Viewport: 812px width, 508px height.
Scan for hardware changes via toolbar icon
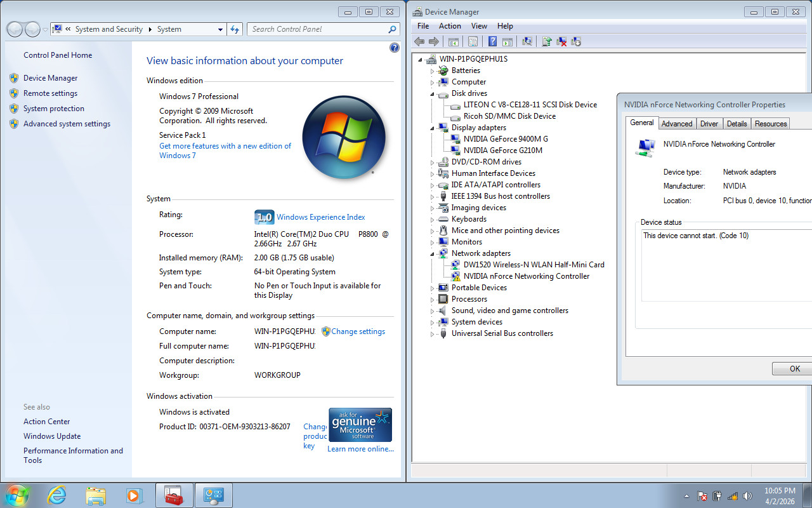[527, 41]
